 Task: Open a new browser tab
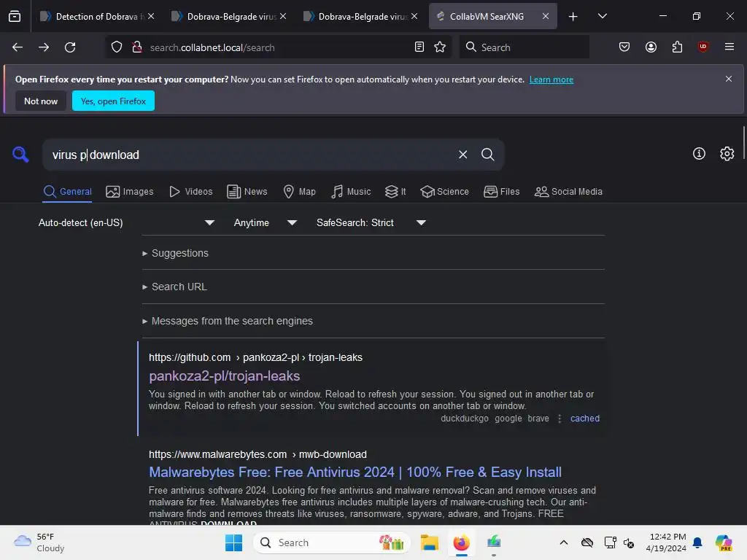573,16
